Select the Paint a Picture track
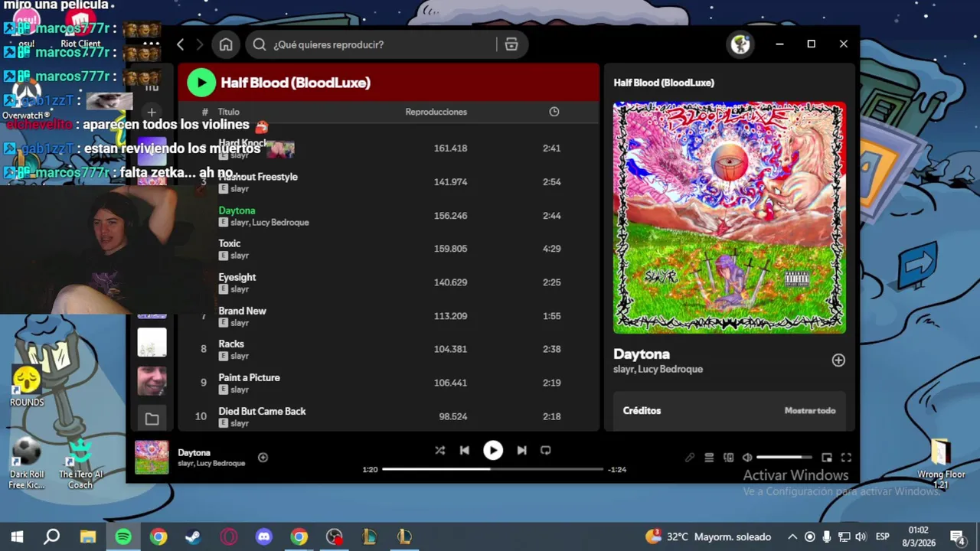The width and height of the screenshot is (980, 551). pos(388,383)
